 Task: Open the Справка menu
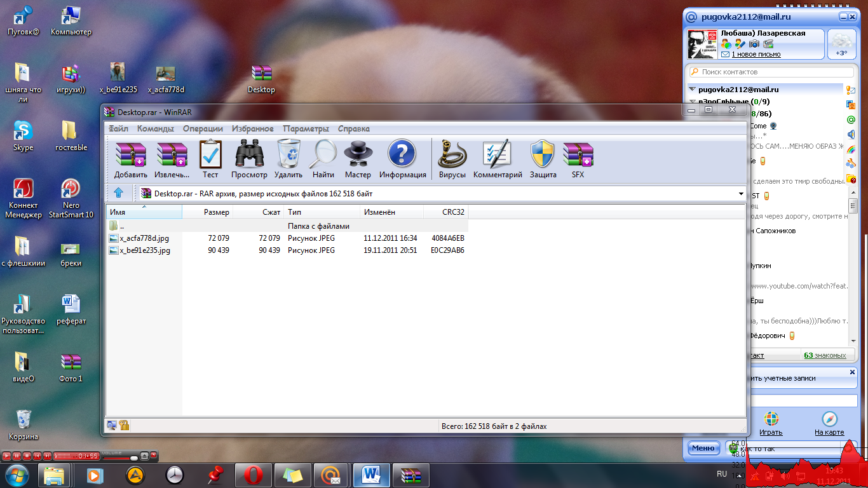coord(354,128)
